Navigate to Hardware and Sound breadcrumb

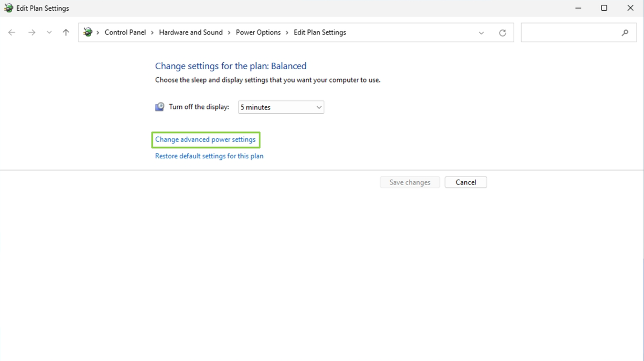point(191,32)
